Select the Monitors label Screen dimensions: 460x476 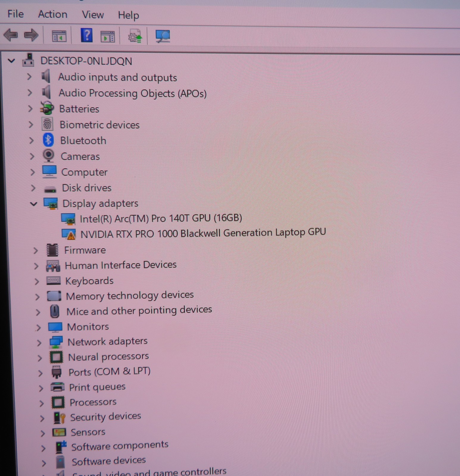point(88,327)
